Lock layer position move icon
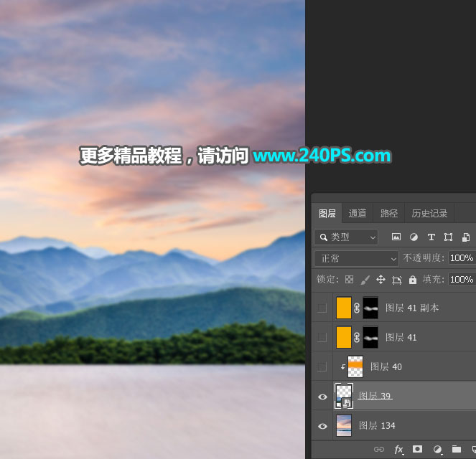The width and height of the screenshot is (476, 459). (x=381, y=280)
